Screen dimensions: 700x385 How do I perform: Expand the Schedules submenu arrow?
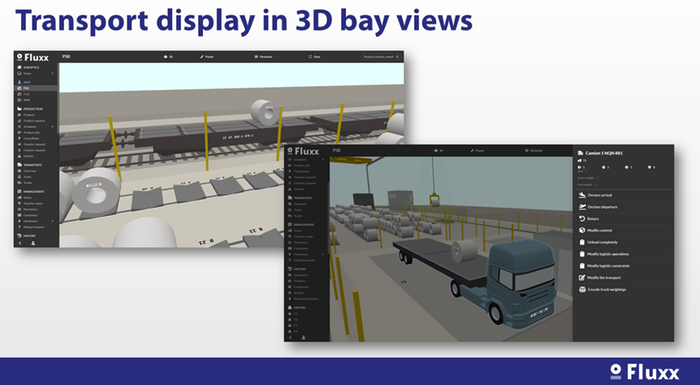53,127
